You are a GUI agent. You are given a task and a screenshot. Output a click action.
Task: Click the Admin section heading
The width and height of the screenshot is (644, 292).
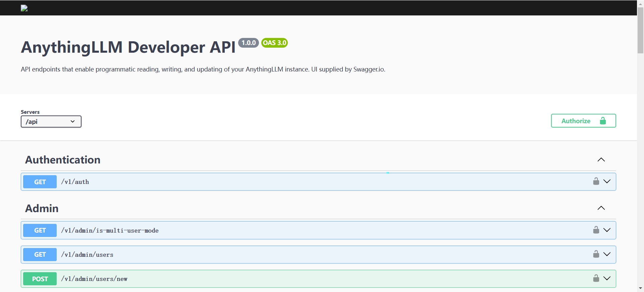pyautogui.click(x=42, y=208)
